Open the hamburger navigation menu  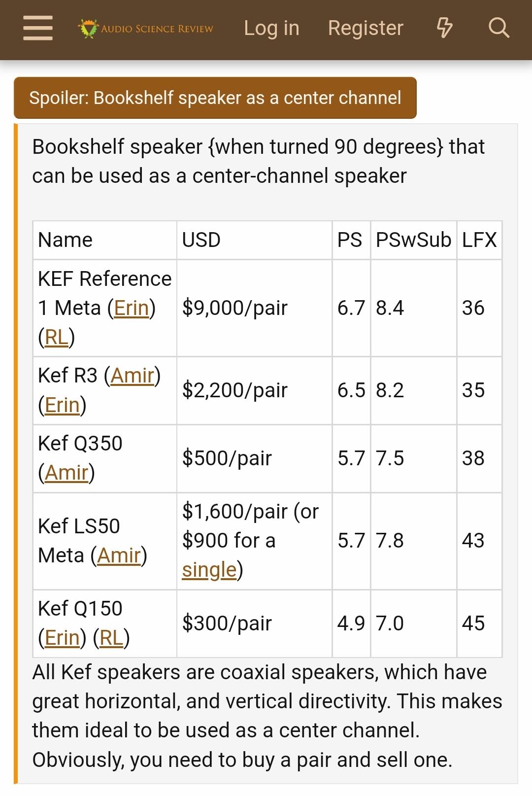(x=38, y=28)
